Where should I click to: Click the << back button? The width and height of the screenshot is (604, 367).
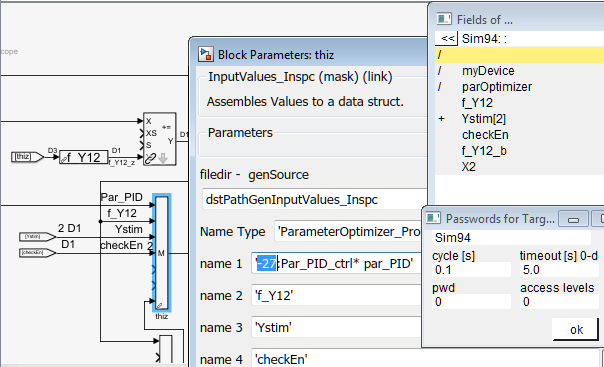(x=447, y=39)
